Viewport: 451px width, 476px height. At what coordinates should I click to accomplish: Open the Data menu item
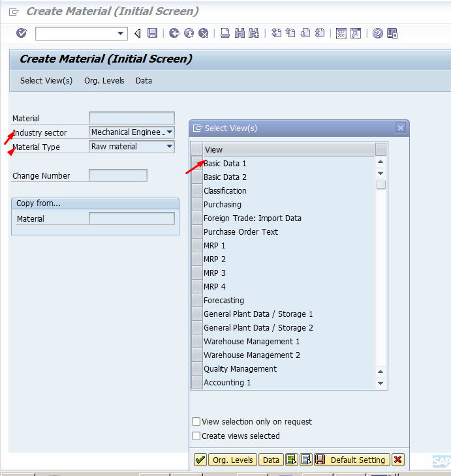[x=144, y=81]
